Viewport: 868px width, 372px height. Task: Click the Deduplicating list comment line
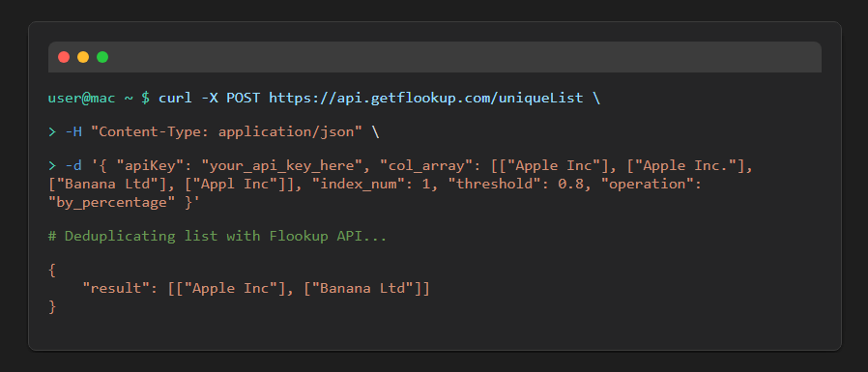click(217, 237)
